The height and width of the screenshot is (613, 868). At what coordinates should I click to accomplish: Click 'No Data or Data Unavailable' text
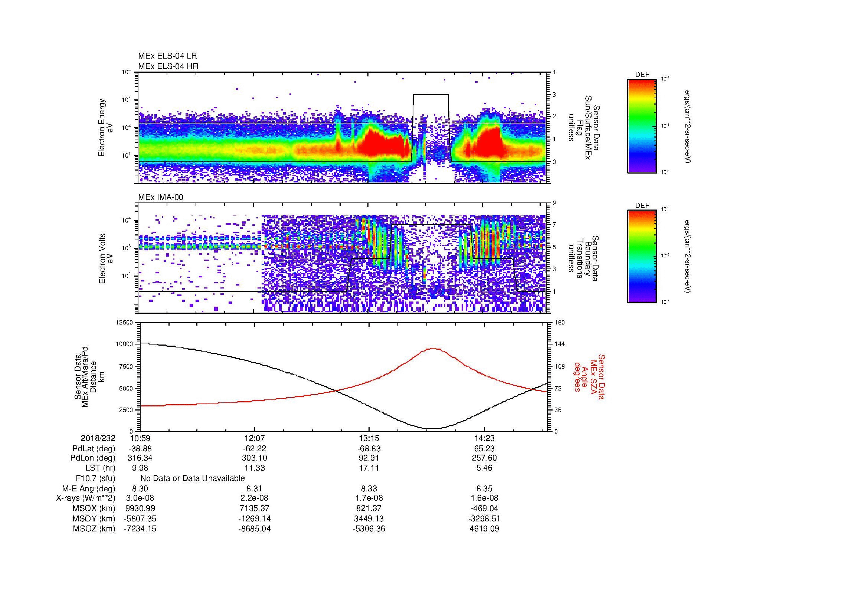[193, 478]
